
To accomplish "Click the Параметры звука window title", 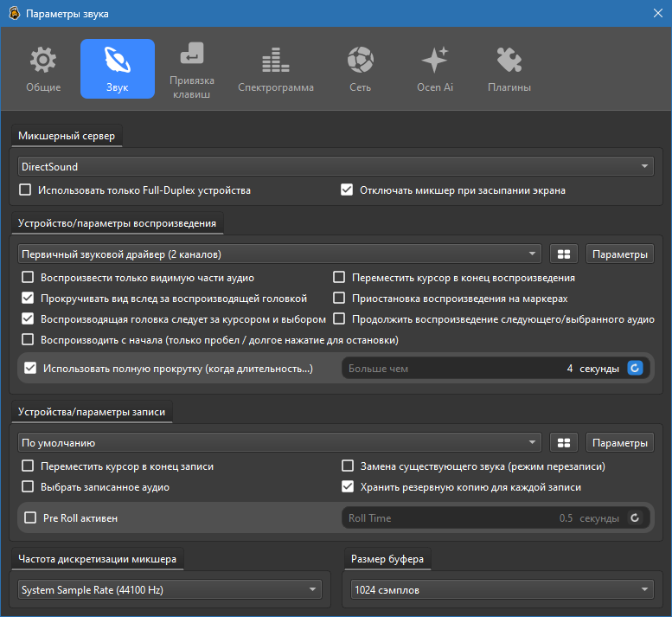I will tap(67, 14).
